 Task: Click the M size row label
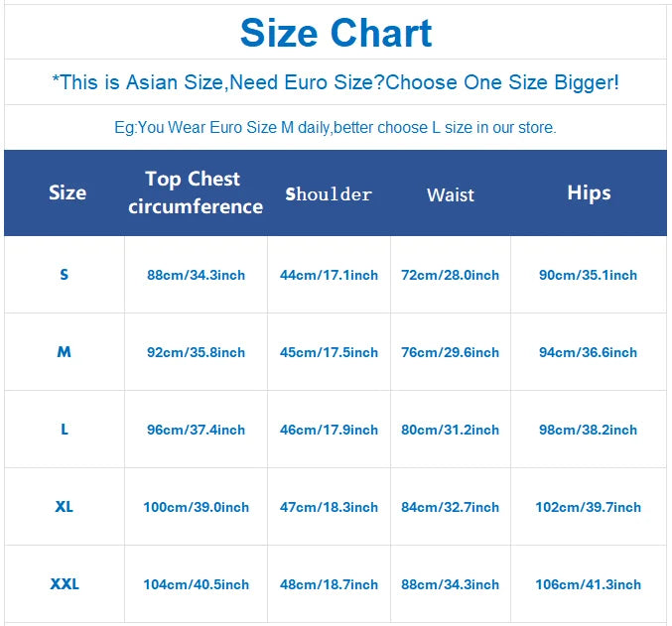[x=65, y=351]
